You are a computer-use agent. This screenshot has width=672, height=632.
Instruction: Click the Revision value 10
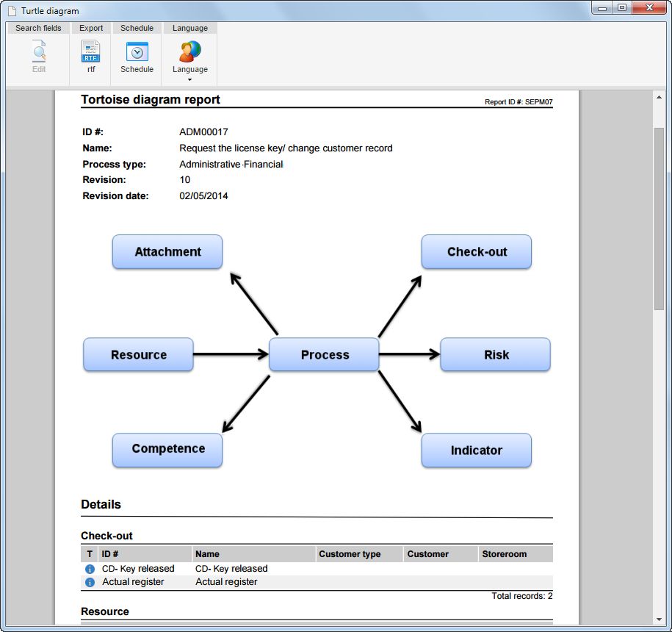(185, 180)
